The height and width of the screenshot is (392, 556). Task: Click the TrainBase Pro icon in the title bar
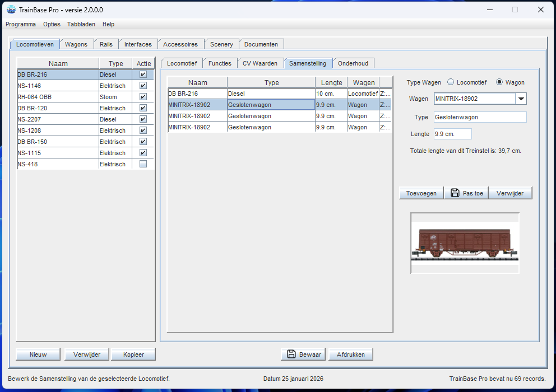pos(11,10)
